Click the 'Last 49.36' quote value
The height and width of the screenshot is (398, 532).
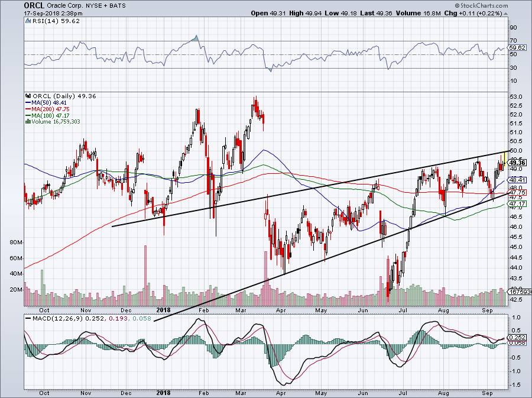(x=377, y=14)
